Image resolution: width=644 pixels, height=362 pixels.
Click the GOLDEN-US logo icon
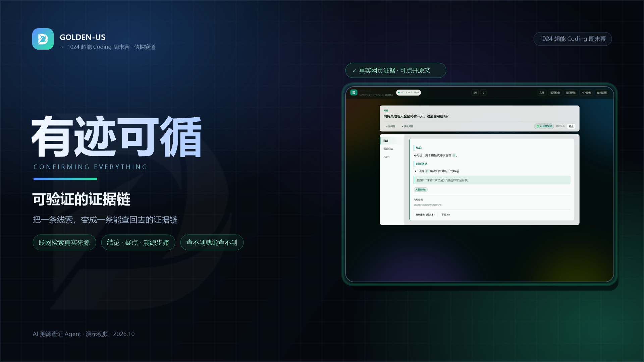tap(43, 39)
